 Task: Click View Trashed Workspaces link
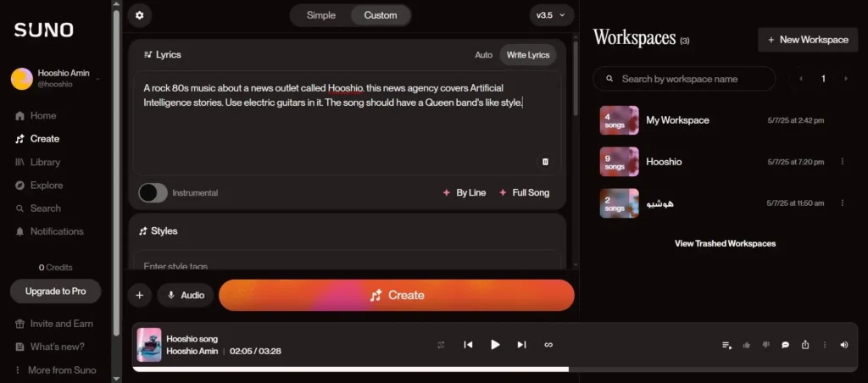(725, 243)
